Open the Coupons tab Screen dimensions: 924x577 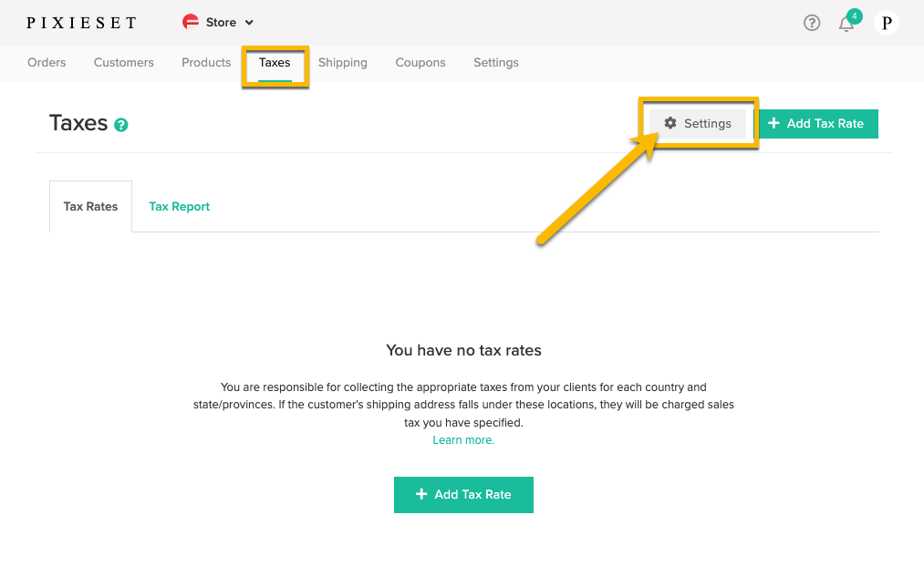point(420,63)
